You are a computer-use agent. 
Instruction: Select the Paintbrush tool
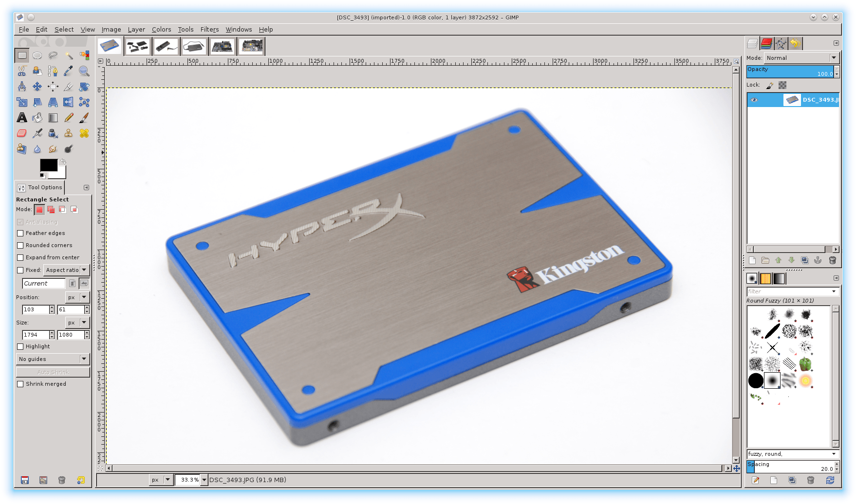pos(84,118)
